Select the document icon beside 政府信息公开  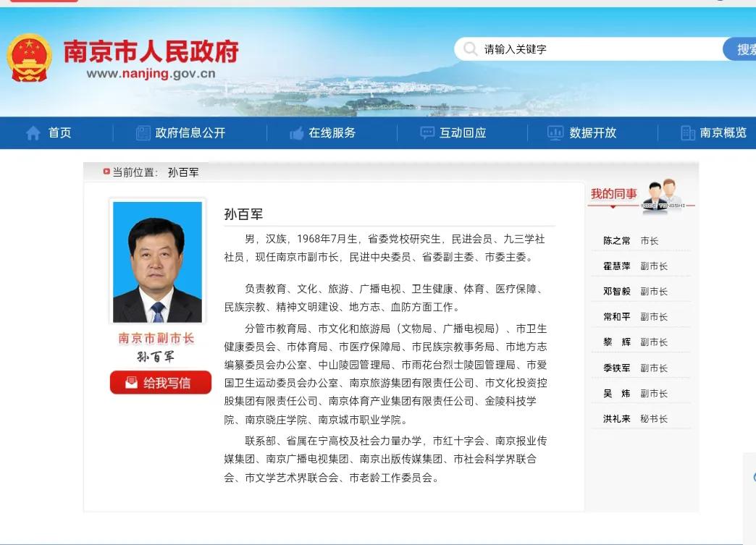[142, 132]
